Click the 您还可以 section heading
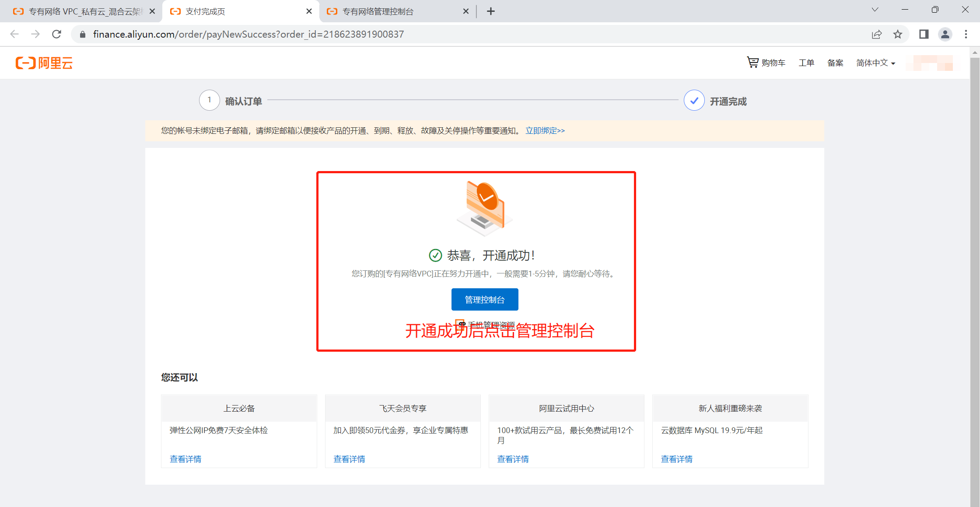The height and width of the screenshot is (507, 980). click(x=179, y=377)
